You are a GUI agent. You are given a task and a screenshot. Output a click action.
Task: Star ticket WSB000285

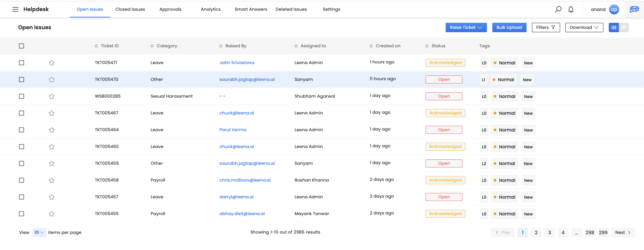(52, 96)
